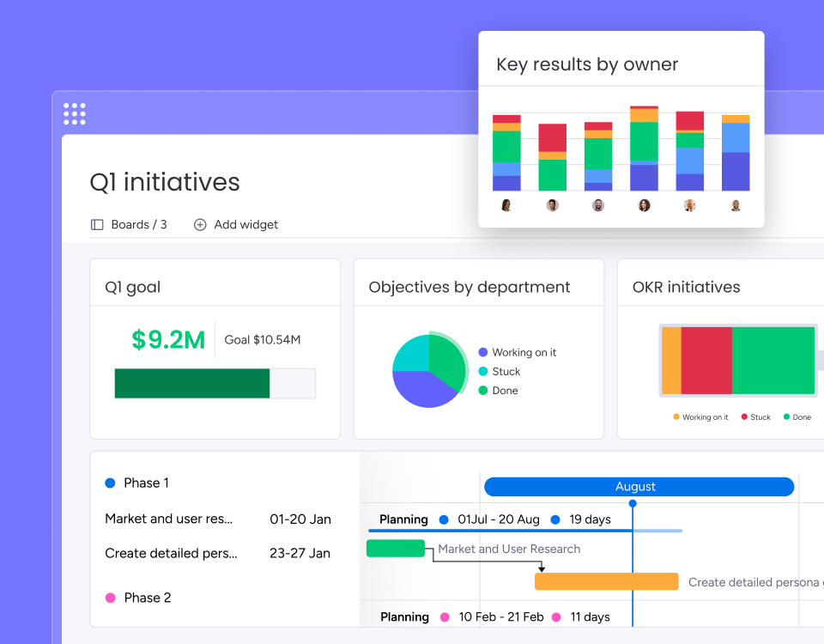Click the Market and User Research Gantt label
The width and height of the screenshot is (824, 644).
[509, 549]
